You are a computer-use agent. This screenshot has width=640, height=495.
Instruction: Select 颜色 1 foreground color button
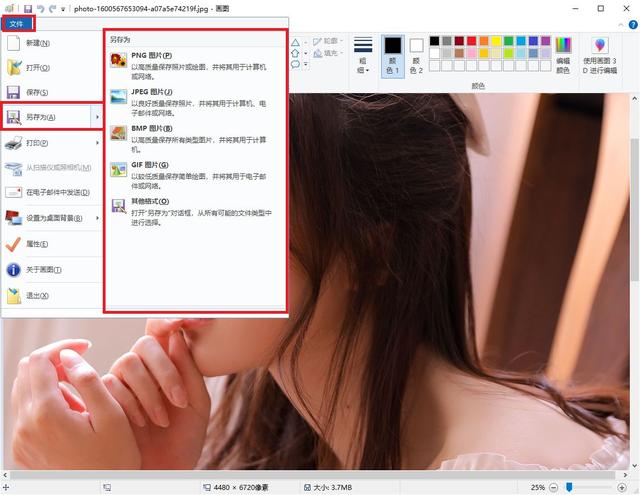[x=393, y=56]
